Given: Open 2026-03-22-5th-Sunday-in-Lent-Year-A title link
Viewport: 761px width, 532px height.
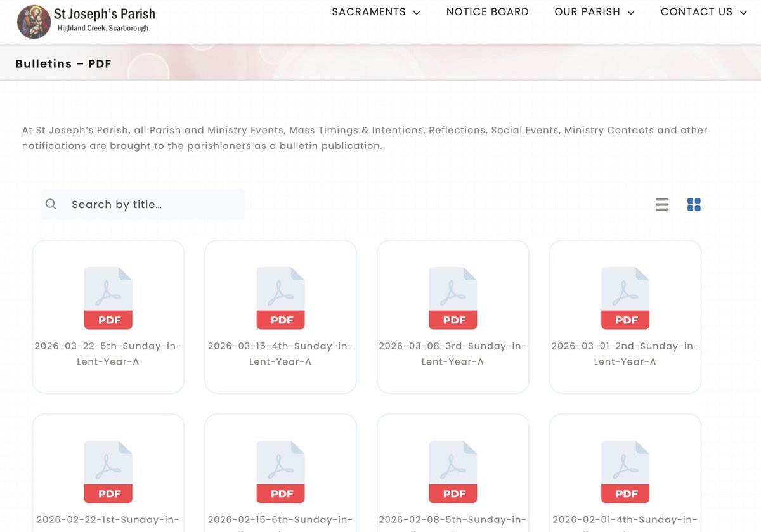Looking at the screenshot, I should click(x=108, y=354).
